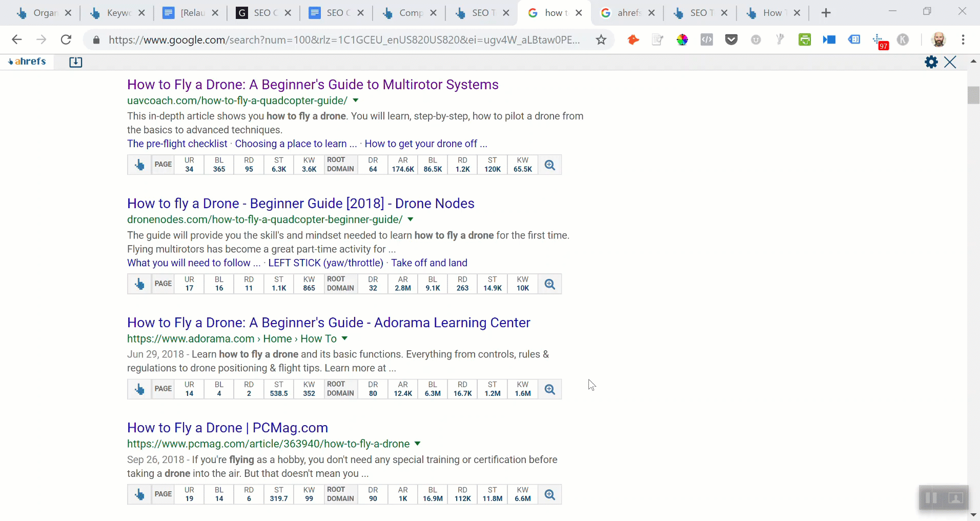Expand dropdown arrow beside adorama.com breadcrumb
The width and height of the screenshot is (980, 521).
coord(344,338)
